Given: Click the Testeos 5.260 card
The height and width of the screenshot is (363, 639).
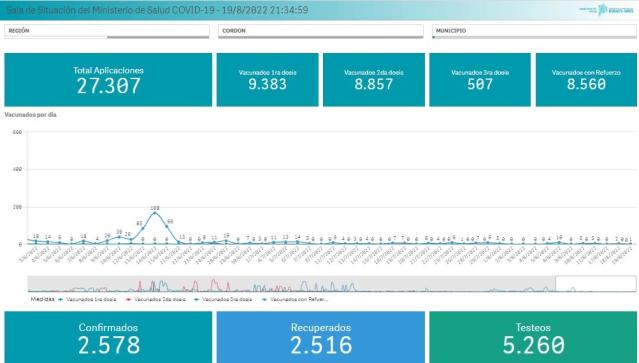Looking at the screenshot, I should (x=533, y=337).
